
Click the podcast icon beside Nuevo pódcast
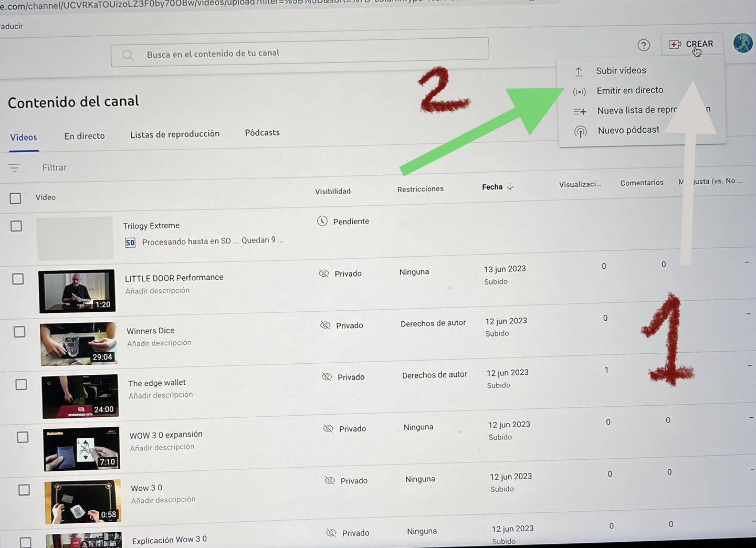[x=580, y=131]
